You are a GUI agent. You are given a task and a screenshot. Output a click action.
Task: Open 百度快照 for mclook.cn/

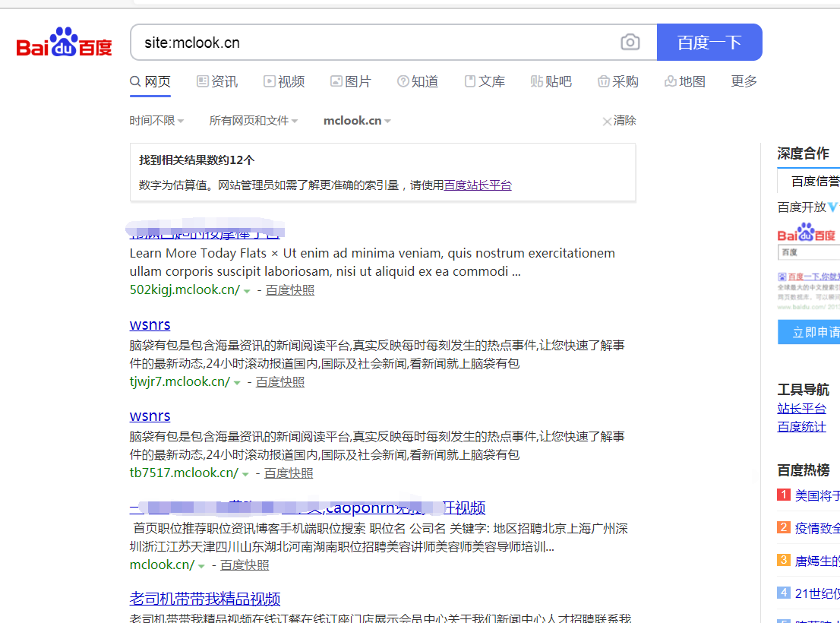click(245, 564)
